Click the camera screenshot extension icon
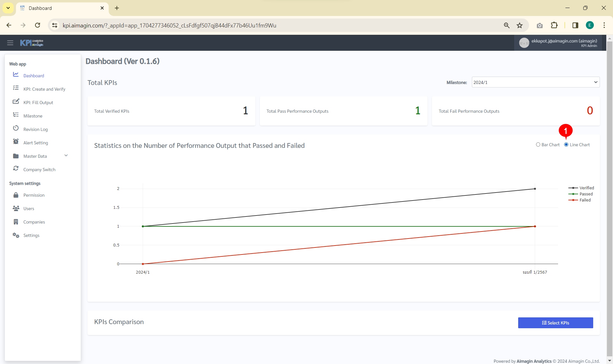Viewport: 613px width, 364px height. (x=540, y=25)
